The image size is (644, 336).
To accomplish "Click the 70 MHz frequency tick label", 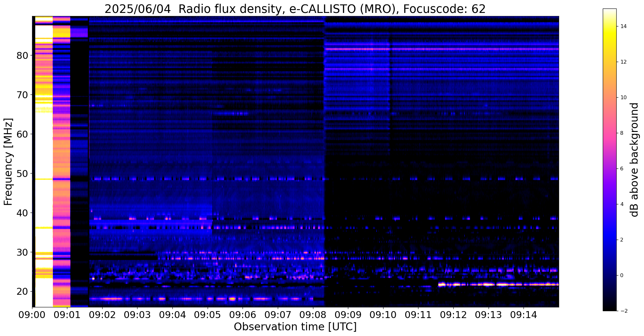I will tap(22, 95).
